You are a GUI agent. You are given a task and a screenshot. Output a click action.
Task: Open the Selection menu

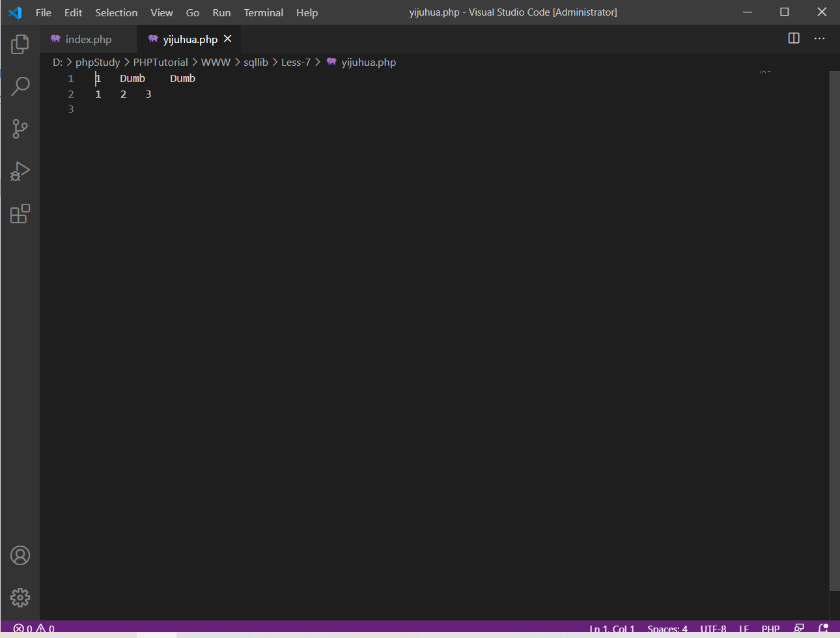[x=116, y=12]
